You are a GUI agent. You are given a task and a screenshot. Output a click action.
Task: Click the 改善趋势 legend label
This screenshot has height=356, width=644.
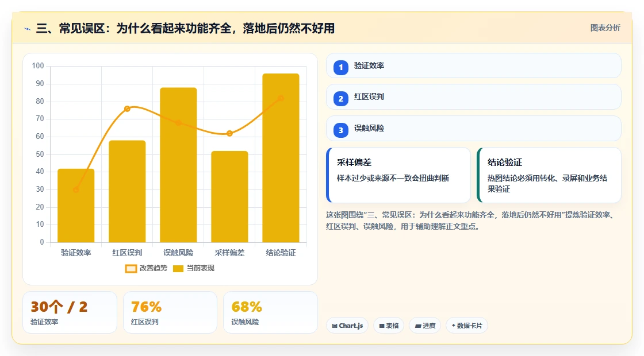[x=153, y=268]
